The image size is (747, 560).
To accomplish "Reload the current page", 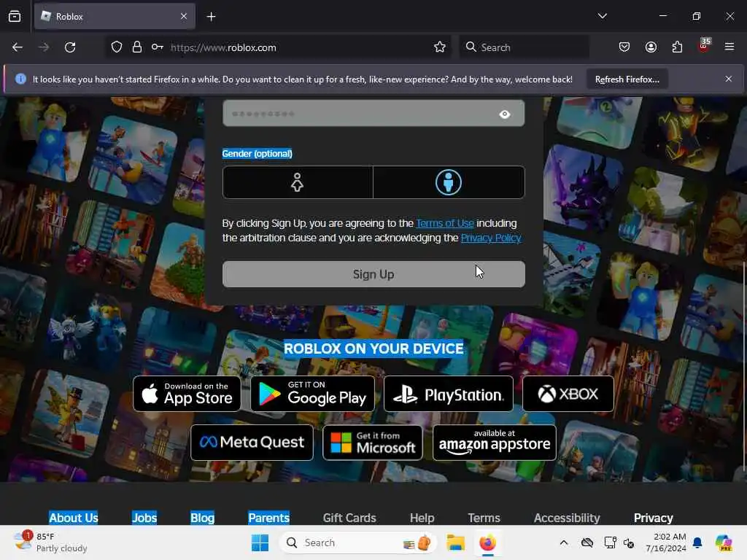I will pyautogui.click(x=70, y=47).
